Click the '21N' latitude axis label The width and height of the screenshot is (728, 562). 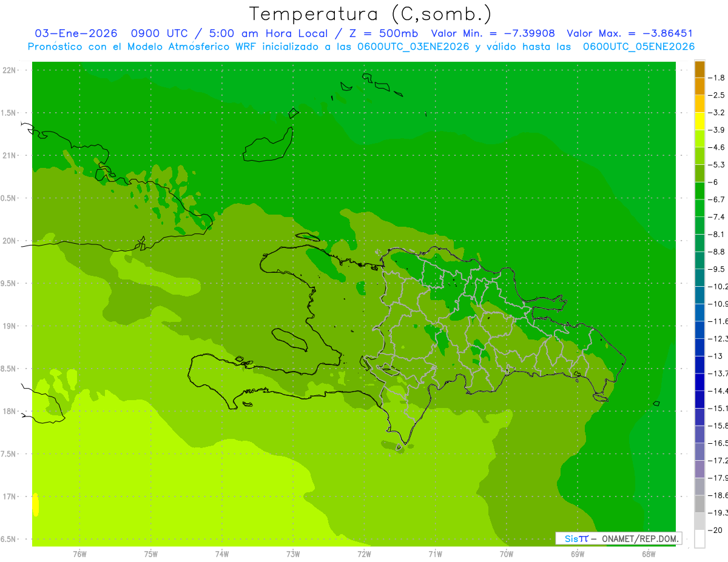[10, 155]
